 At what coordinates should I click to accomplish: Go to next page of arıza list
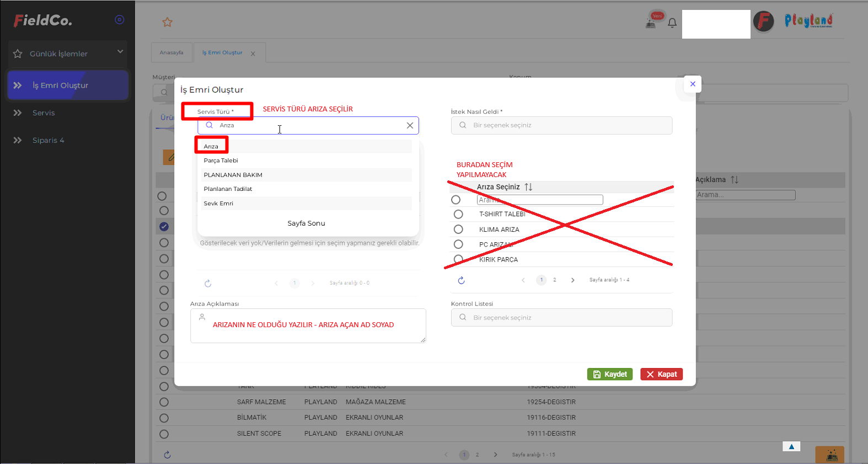pyautogui.click(x=572, y=280)
